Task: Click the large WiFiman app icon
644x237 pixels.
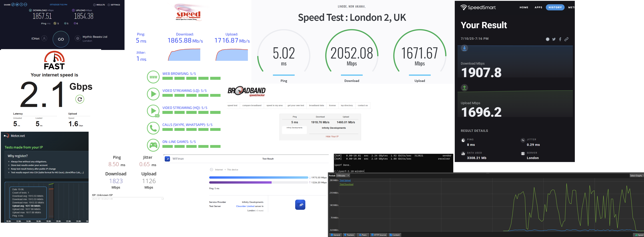Action: click(x=300, y=205)
